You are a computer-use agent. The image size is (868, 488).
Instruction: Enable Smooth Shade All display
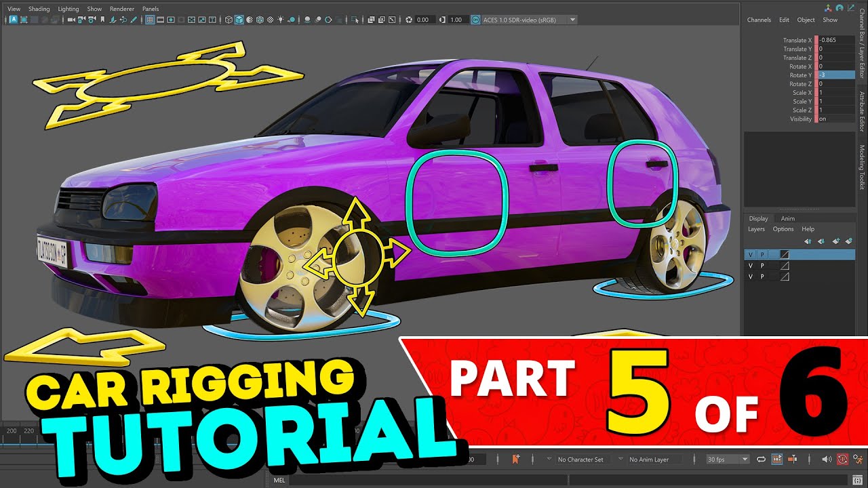tap(239, 20)
